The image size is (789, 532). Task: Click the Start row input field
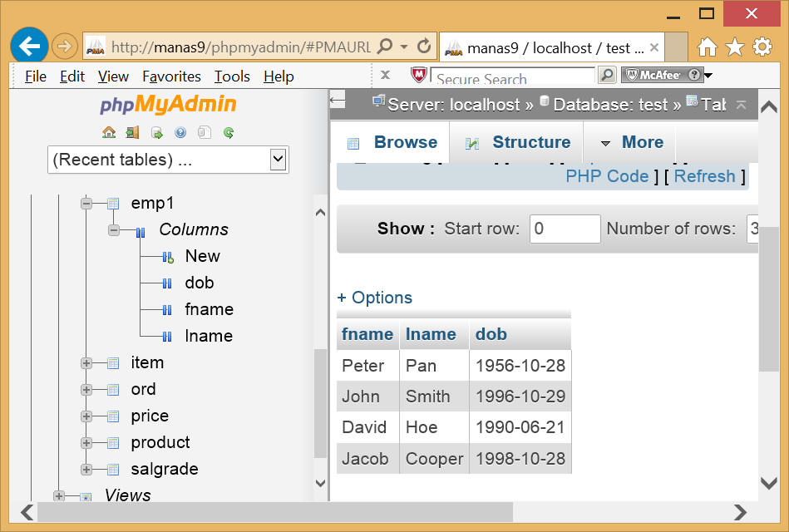pos(565,229)
